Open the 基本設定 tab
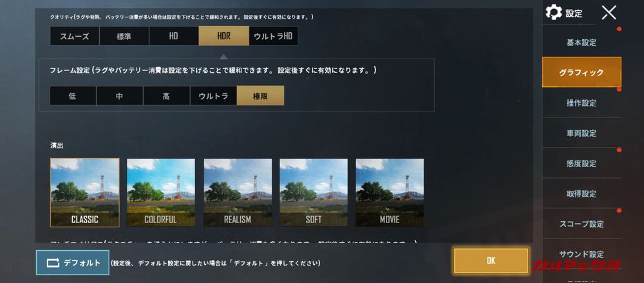This screenshot has height=283, width=644. (x=582, y=43)
